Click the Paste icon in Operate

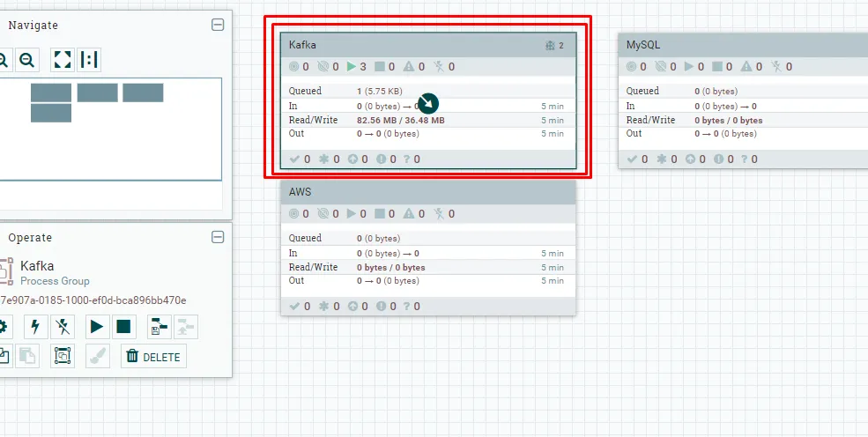pos(27,356)
